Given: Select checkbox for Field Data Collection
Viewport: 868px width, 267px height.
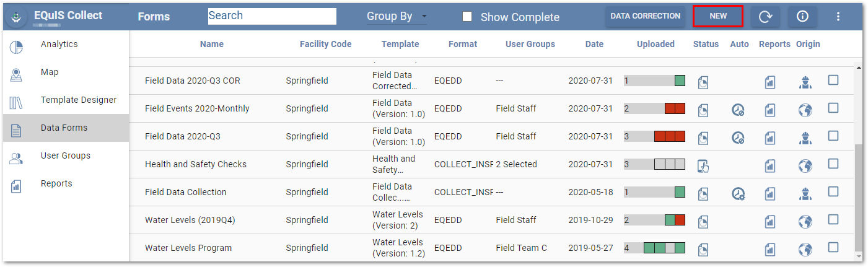Looking at the screenshot, I should (833, 191).
